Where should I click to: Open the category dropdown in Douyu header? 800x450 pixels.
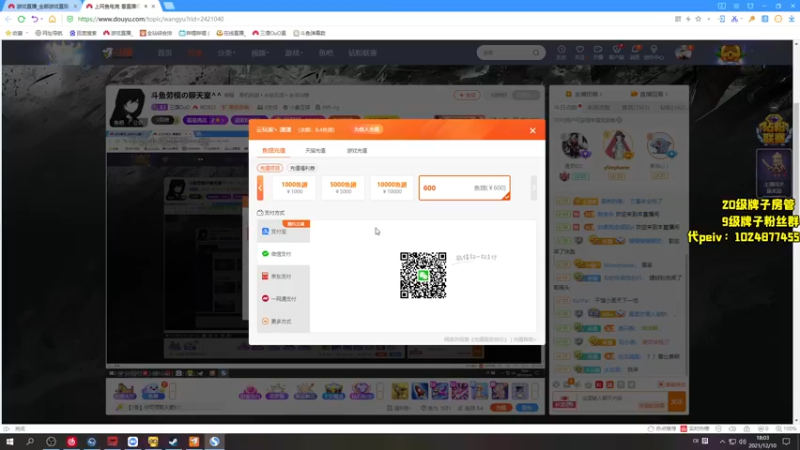(x=226, y=53)
